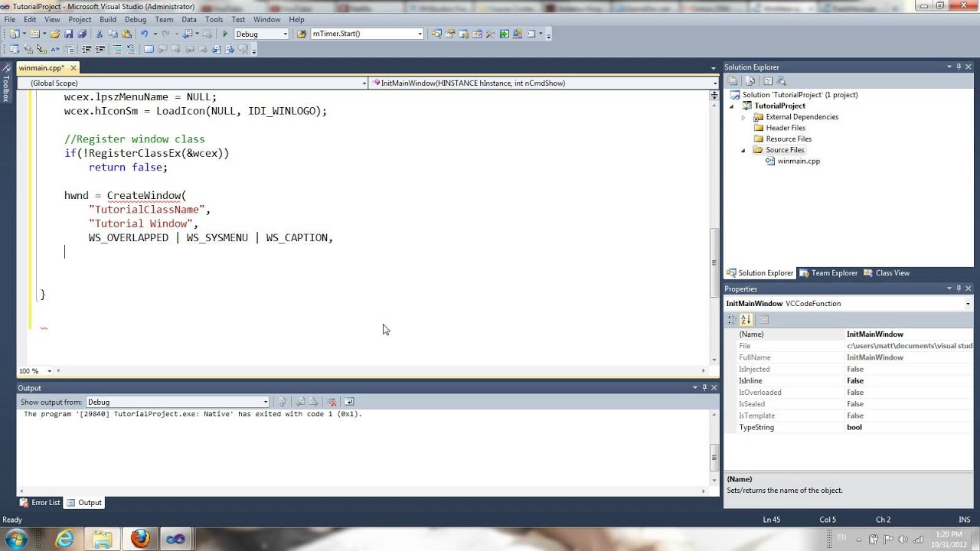The image size is (980, 551).
Task: Click Decrease Indent icon in text toolbar
Action: (87, 49)
